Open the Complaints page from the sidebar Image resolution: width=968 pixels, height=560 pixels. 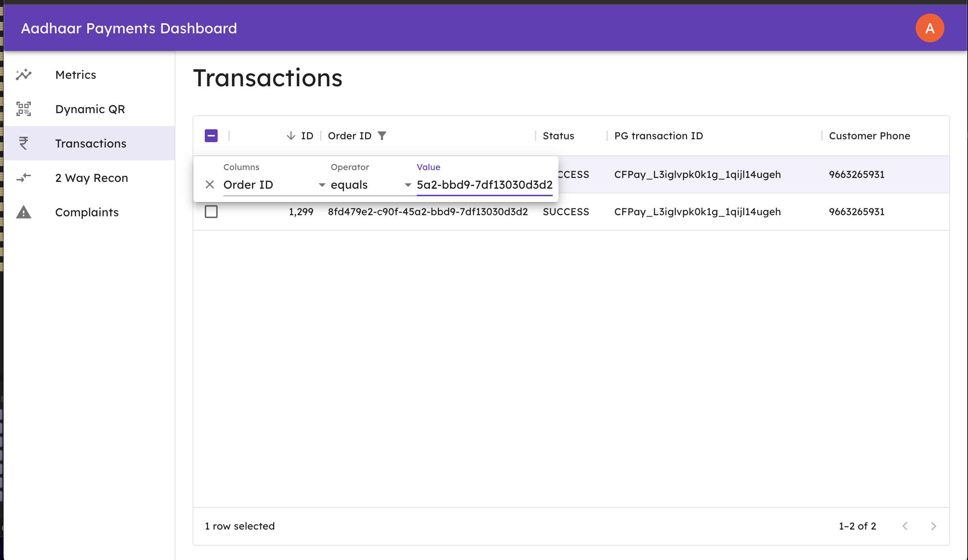[87, 212]
